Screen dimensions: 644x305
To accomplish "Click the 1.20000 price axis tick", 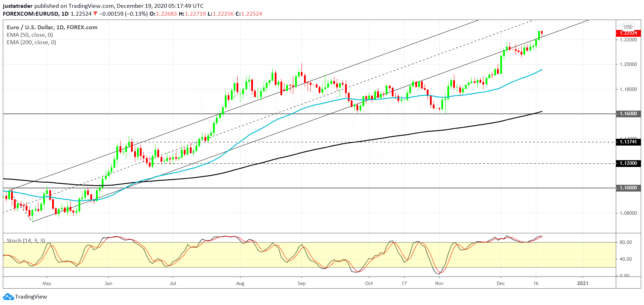I will tap(628, 65).
